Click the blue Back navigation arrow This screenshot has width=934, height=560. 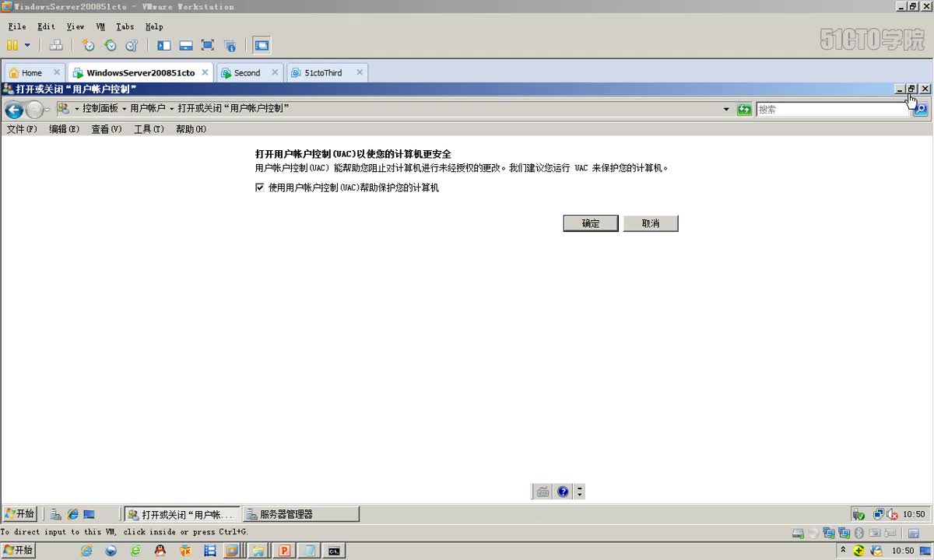pos(14,109)
